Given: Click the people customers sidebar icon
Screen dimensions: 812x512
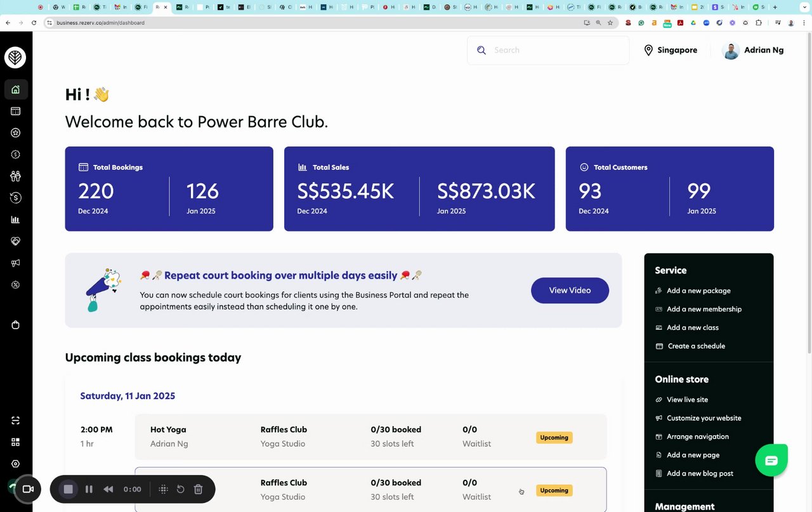Looking at the screenshot, I should pos(16,176).
